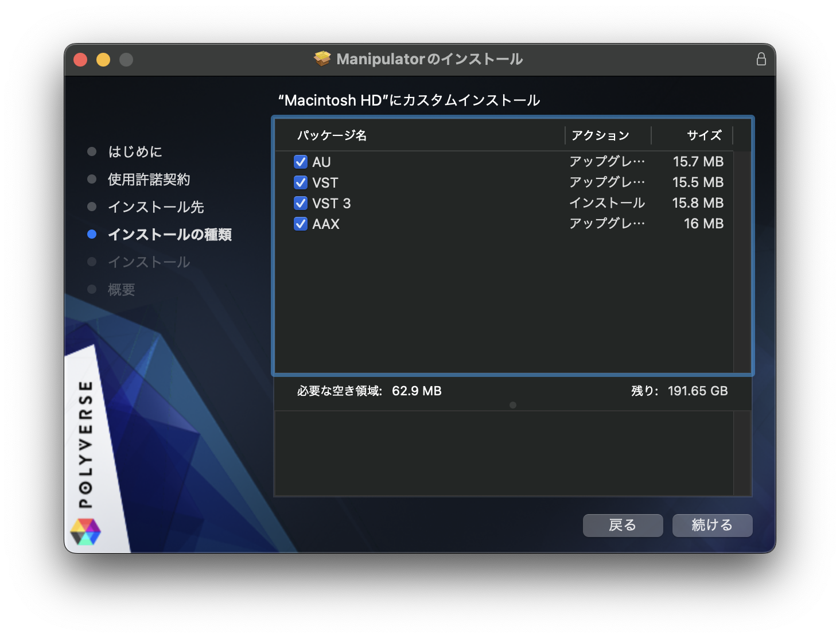Image resolution: width=840 pixels, height=638 pixels.
Task: Select the AAX row action text
Action: coord(606,224)
